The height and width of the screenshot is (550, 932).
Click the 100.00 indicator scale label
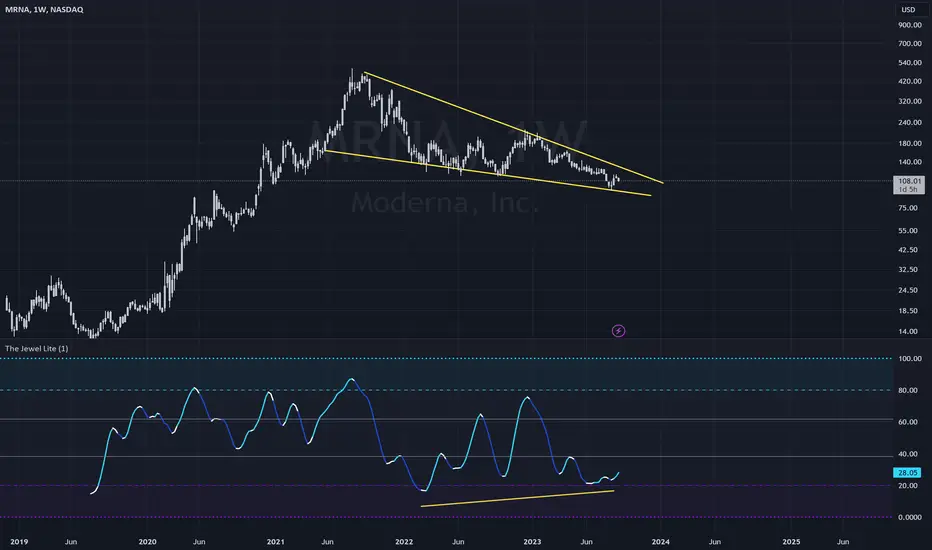click(x=910, y=359)
